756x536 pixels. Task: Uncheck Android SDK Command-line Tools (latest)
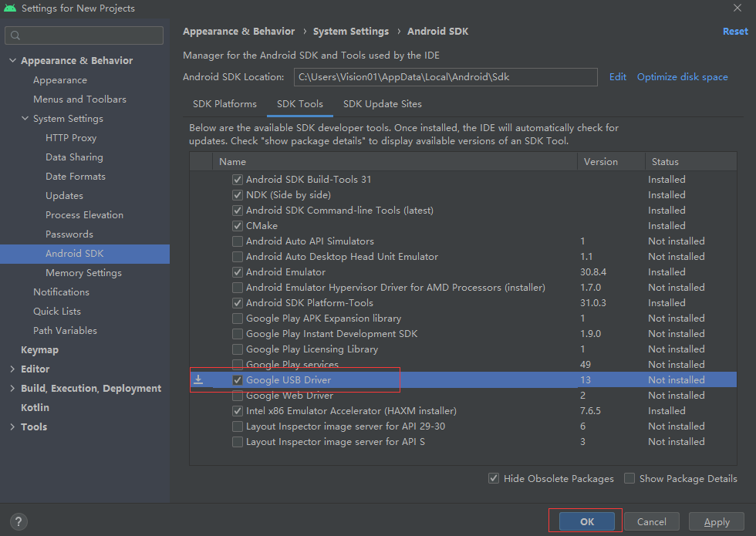tap(238, 211)
